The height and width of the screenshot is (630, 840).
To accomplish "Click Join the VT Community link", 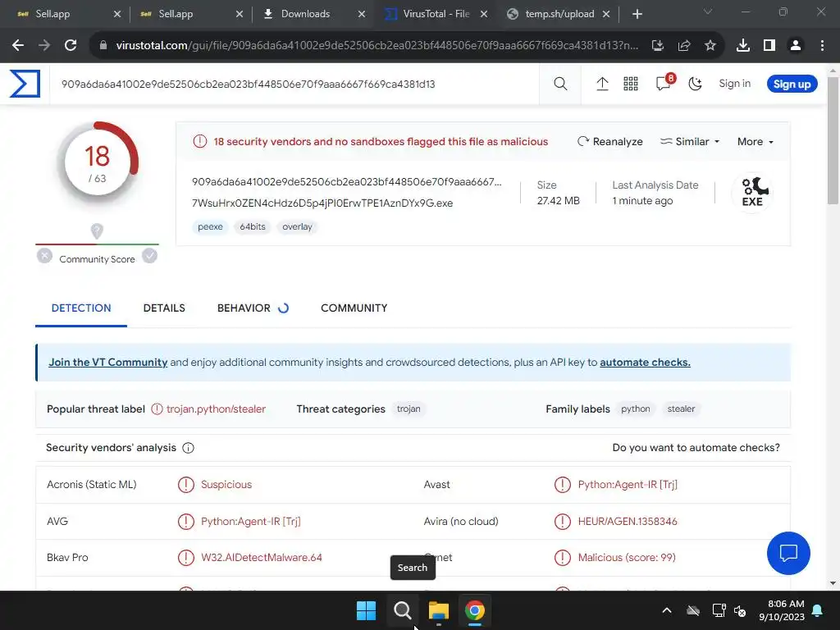I will point(107,362).
